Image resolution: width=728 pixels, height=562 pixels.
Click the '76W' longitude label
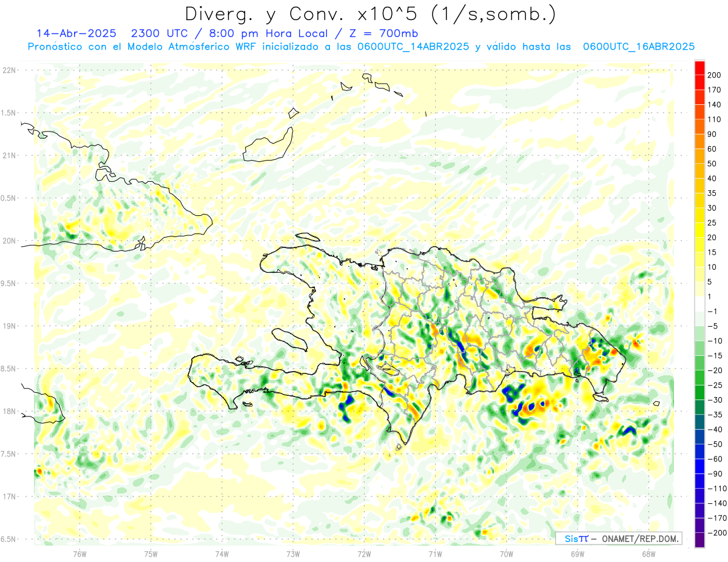pyautogui.click(x=79, y=554)
